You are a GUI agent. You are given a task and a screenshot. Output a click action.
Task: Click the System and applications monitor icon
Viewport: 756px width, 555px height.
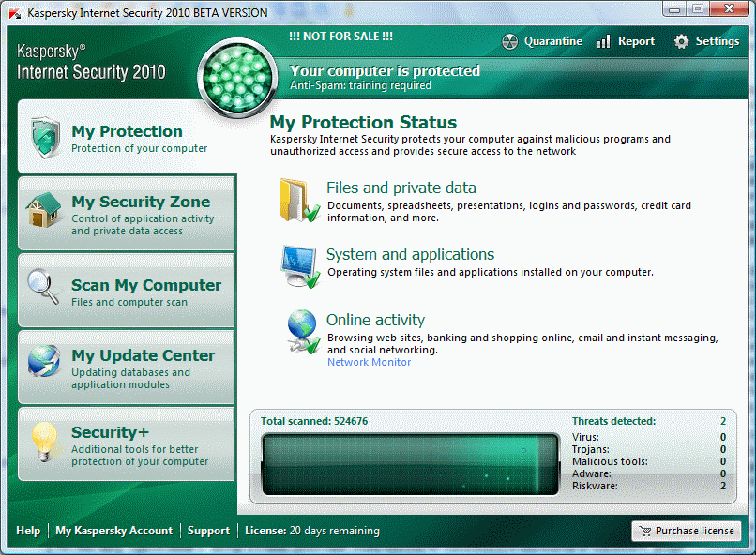300,266
